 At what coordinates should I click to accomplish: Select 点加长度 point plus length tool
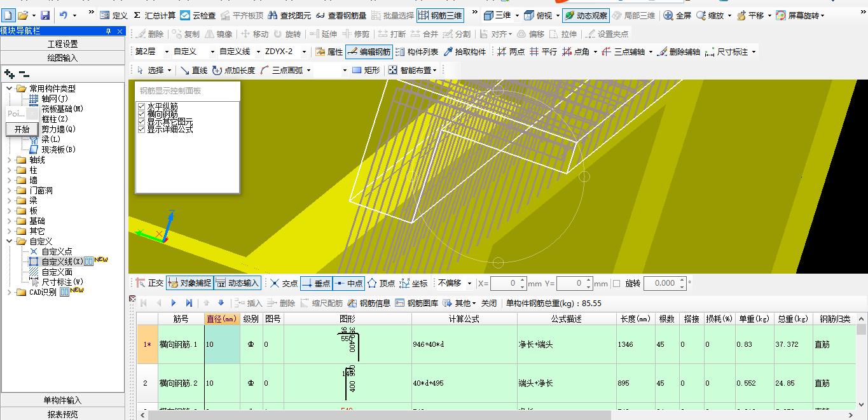pyautogui.click(x=233, y=71)
